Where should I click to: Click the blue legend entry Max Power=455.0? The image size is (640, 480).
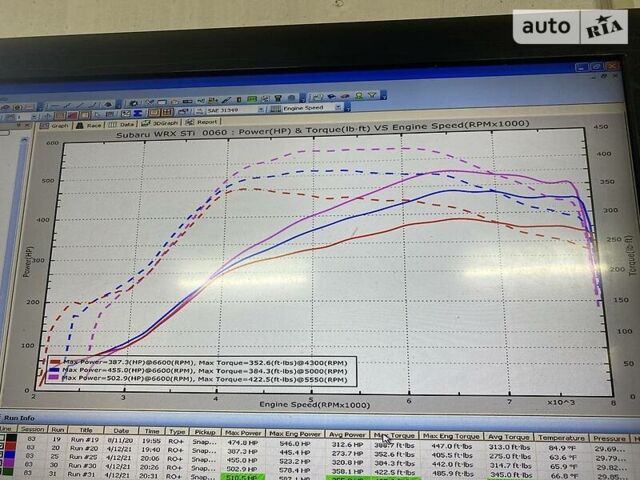point(198,371)
